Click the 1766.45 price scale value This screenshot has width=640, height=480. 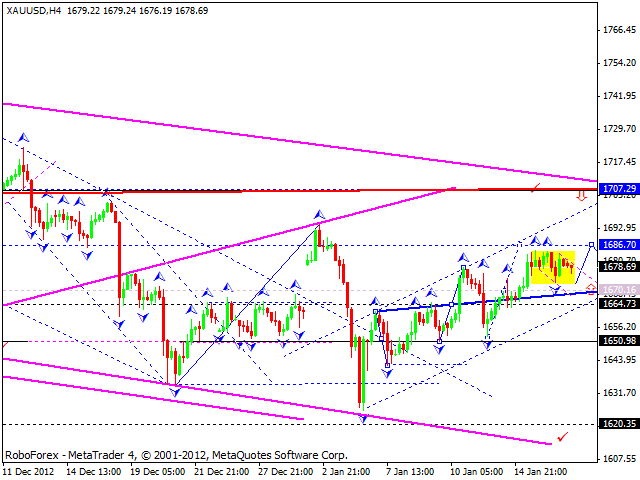point(619,29)
